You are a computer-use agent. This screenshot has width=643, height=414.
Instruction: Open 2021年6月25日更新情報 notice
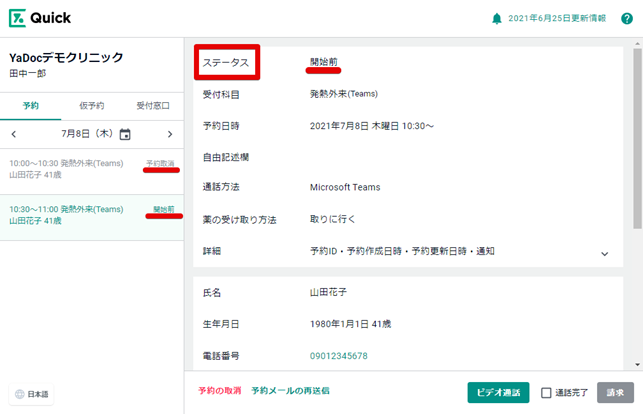[558, 18]
